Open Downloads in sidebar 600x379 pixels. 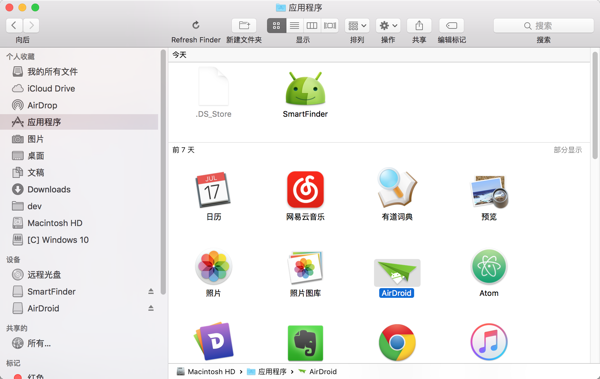click(x=79, y=190)
